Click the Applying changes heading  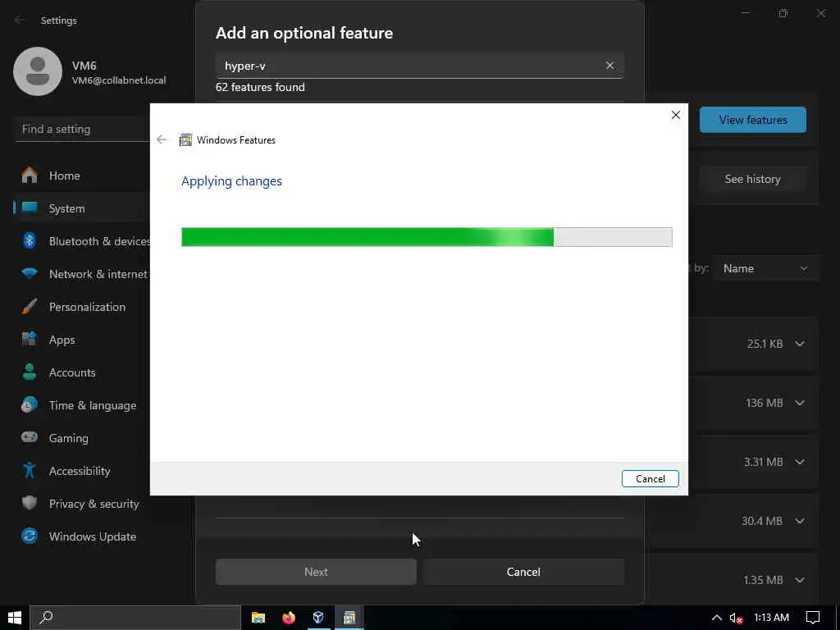pos(231,181)
